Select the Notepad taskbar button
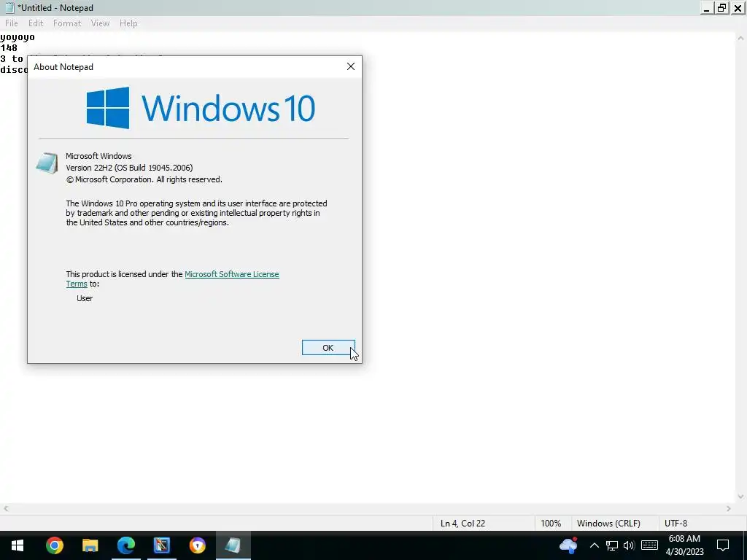 [x=233, y=545]
